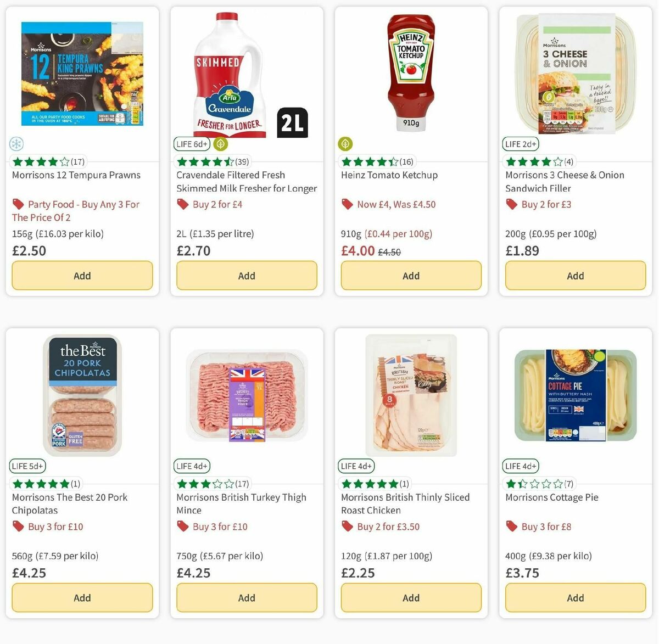Click the offer tag icon beside Buy 2 for £4
The height and width of the screenshot is (644, 659).
click(182, 204)
